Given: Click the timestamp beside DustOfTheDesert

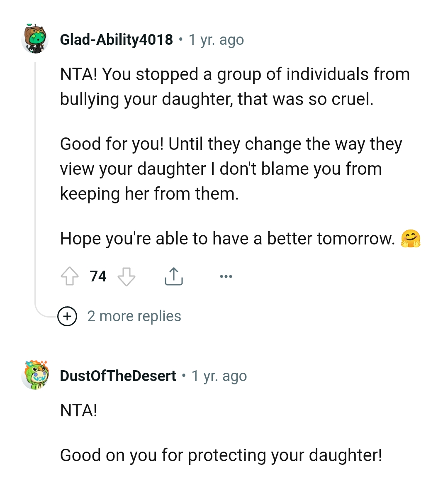Looking at the screenshot, I should [219, 376].
